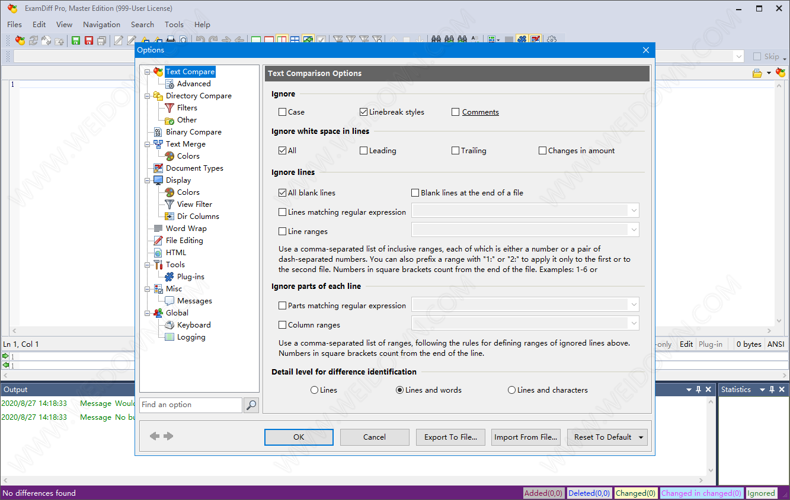Enable the Case ignore checkbox
The height and width of the screenshot is (500, 790).
[x=282, y=112]
